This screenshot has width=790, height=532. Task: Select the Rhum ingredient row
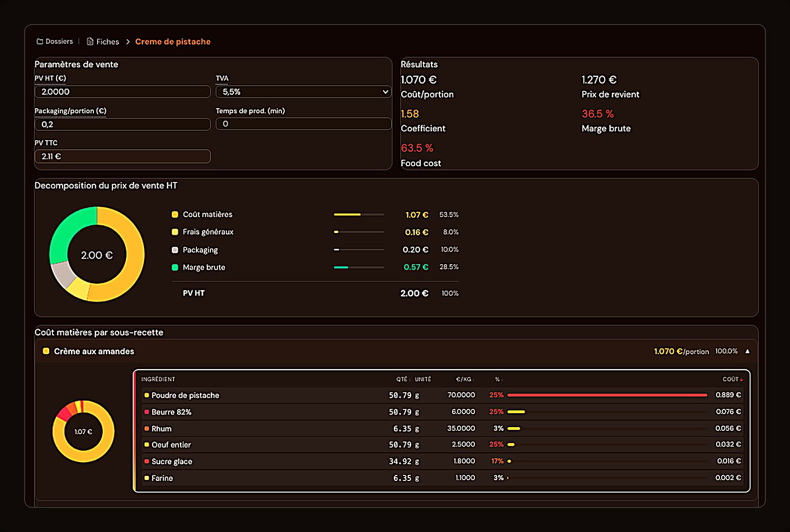(442, 428)
